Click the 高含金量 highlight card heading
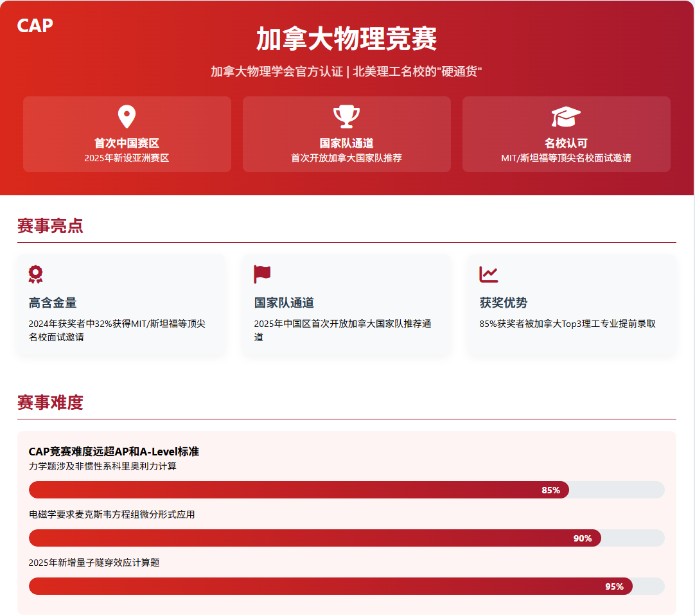Screen dimensions: 695x616 point(53,303)
